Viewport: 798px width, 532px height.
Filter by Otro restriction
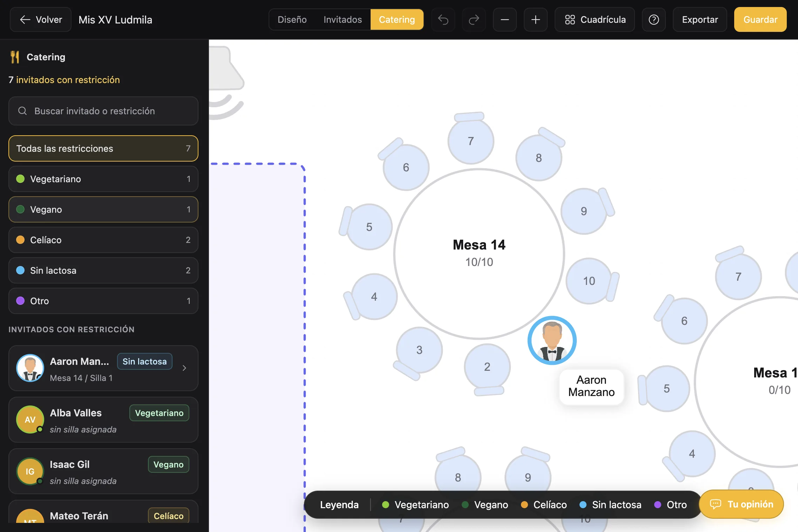[x=103, y=301]
